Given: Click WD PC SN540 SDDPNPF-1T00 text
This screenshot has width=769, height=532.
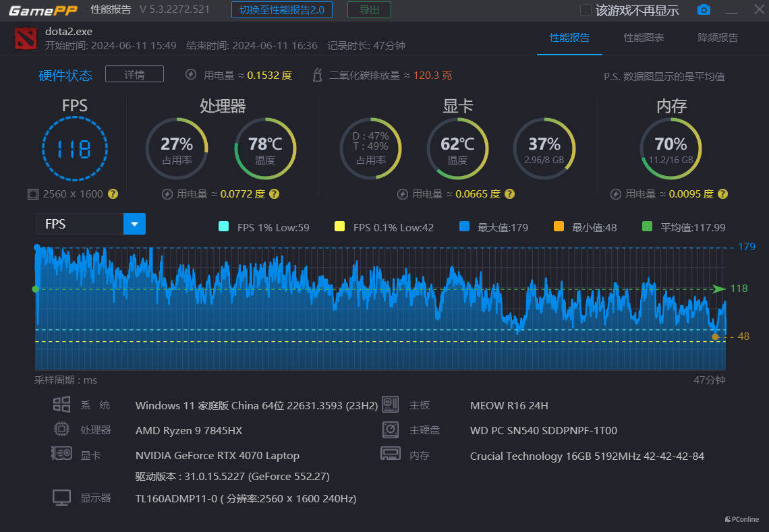Looking at the screenshot, I should [544, 430].
